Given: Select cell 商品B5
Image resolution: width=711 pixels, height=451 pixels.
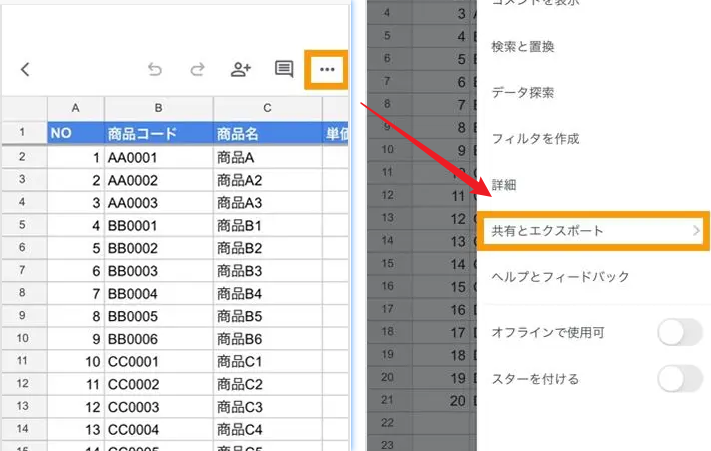Looking at the screenshot, I should point(268,316).
